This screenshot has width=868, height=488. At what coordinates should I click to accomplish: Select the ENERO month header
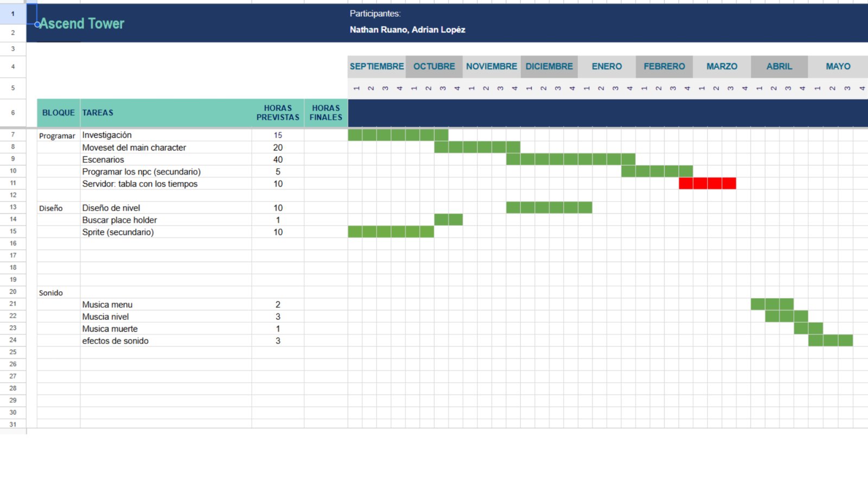(x=607, y=66)
